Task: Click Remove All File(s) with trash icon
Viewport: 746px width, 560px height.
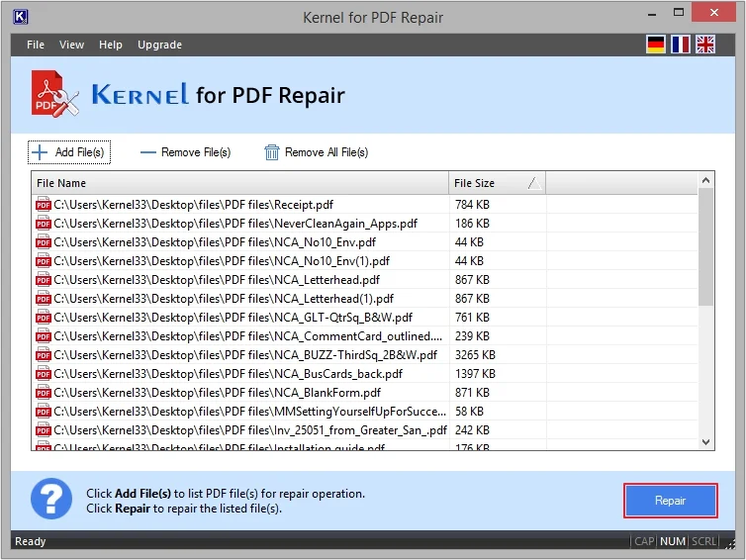Action: [317, 152]
